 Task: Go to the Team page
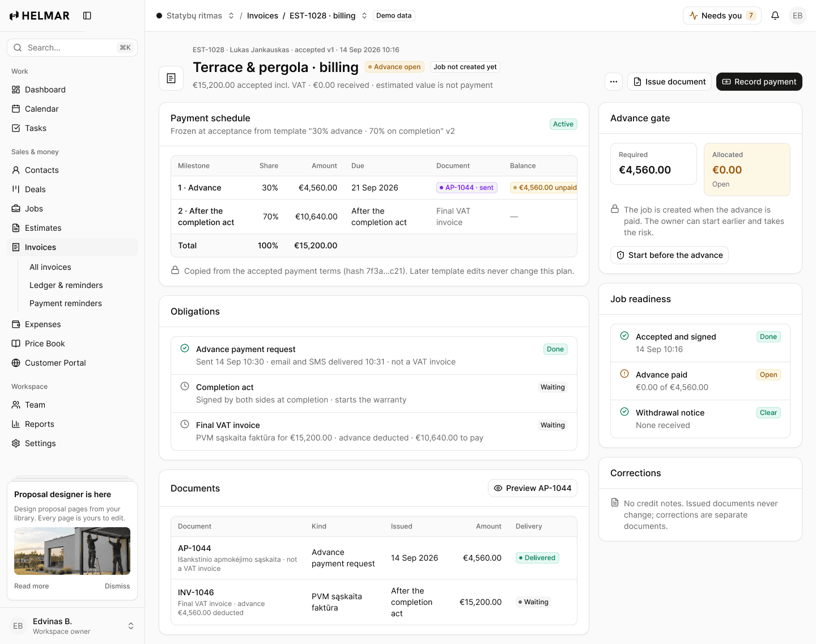click(x=73, y=405)
